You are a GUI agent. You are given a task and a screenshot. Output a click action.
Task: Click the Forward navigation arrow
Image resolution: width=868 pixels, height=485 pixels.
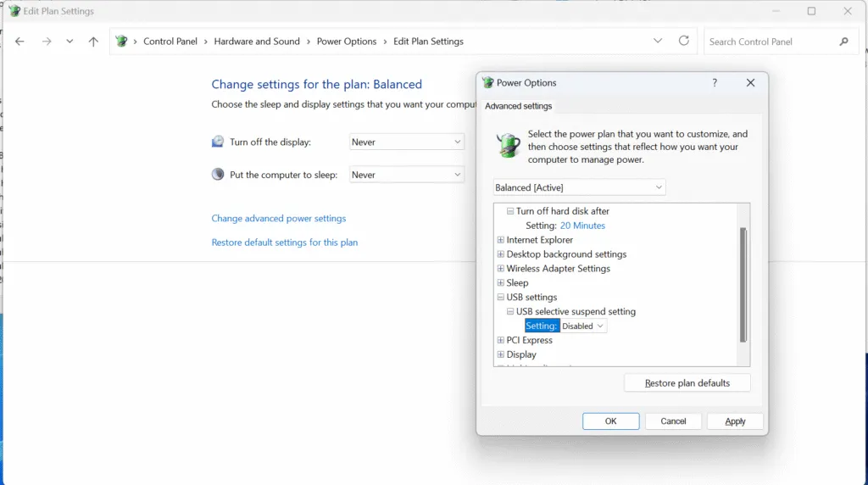coord(47,42)
